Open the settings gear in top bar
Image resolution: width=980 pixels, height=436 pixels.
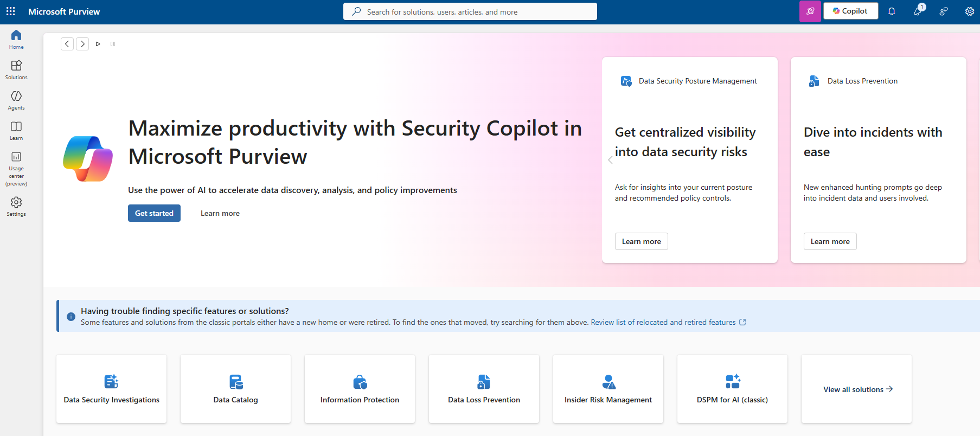969,11
